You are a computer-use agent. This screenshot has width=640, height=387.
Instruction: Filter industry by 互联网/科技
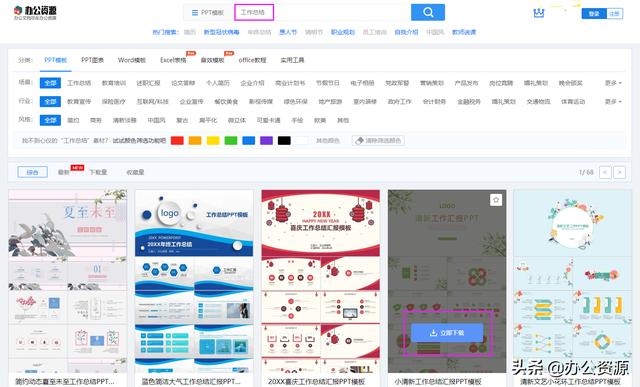[152, 101]
